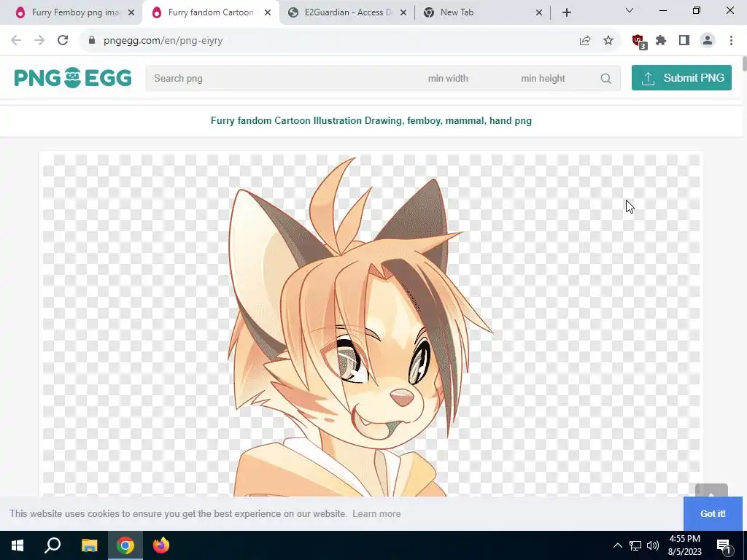Close the E2Guardian tab
This screenshot has height=560, width=747.
point(403,13)
